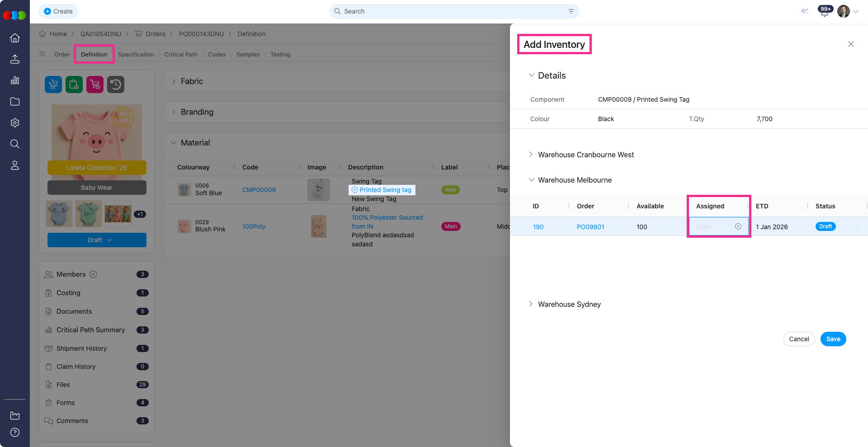The width and height of the screenshot is (868, 447).
Task: Click the settings gear sidebar icon
Action: 15,123
